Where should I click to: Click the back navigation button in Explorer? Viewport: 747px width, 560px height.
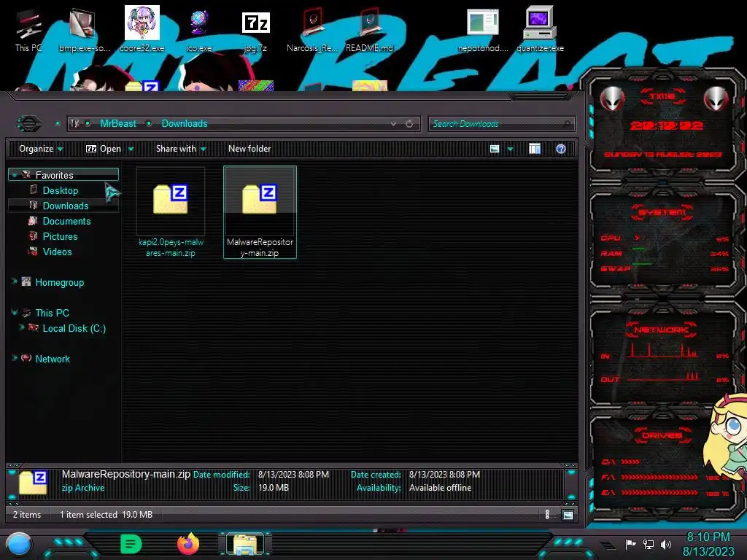pos(29,124)
